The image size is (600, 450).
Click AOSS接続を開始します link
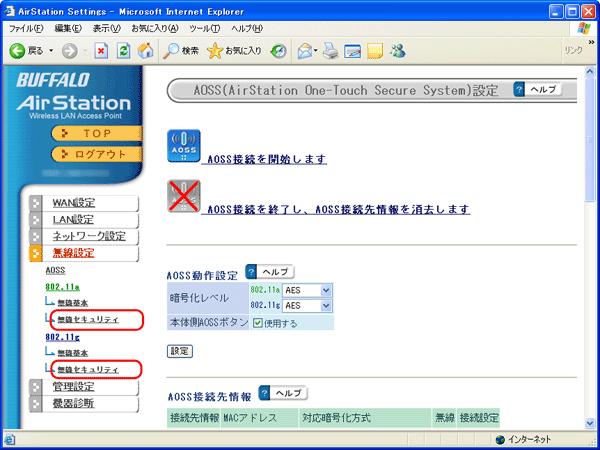click(264, 159)
